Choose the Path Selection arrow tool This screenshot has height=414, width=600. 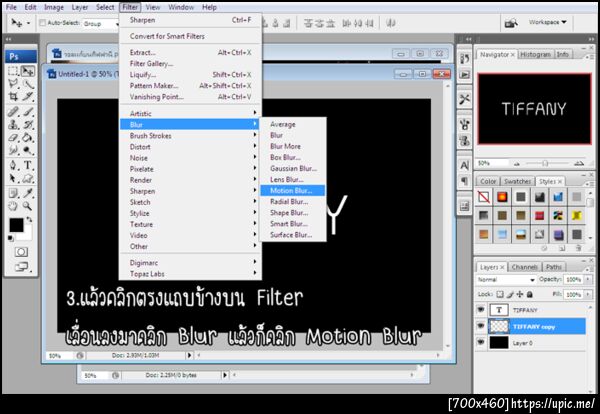pyautogui.click(x=13, y=178)
